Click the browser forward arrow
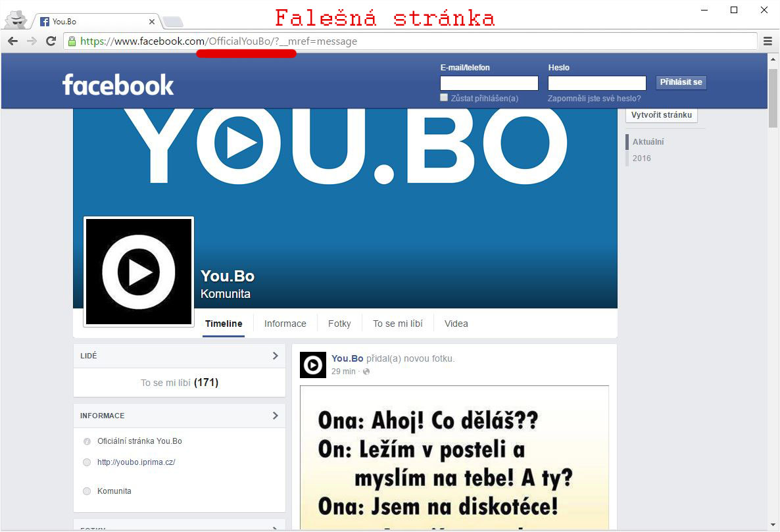The height and width of the screenshot is (532, 780). (32, 41)
